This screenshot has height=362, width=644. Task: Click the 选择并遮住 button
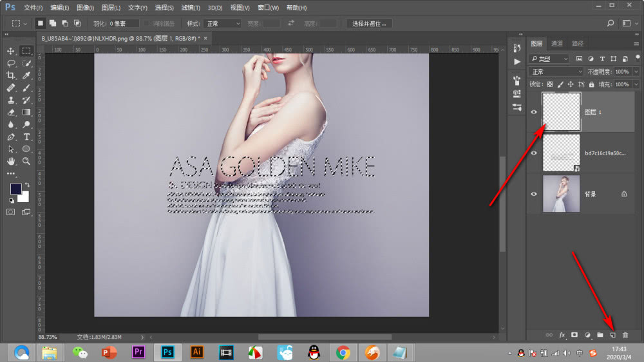[370, 23]
